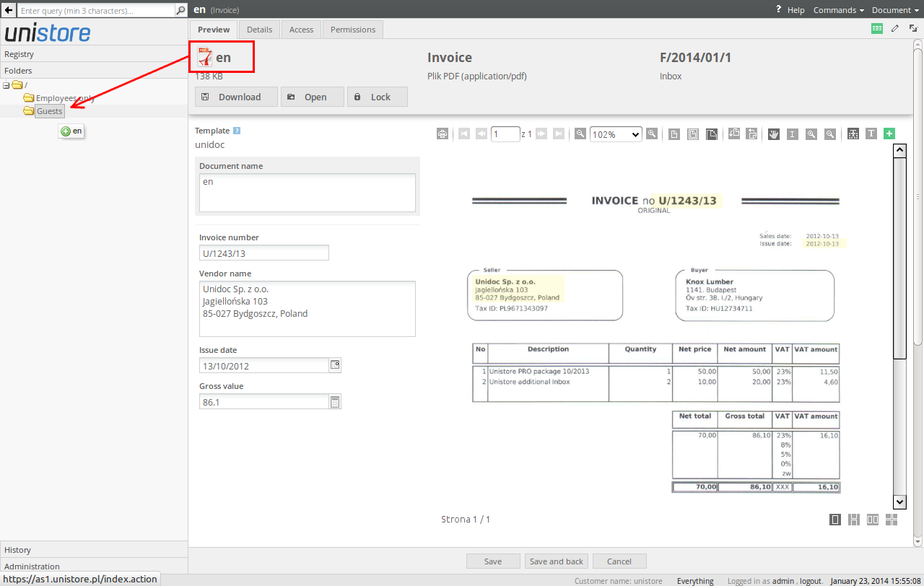Click the T text tool icon
The width and height of the screenshot is (924, 586).
[871, 134]
